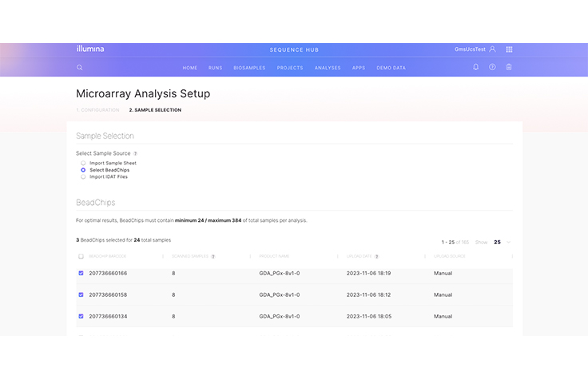Image resolution: width=588 pixels, height=379 pixels.
Task: Uncheck BeadChip 207736660166 checkbox
Action: coord(81,273)
